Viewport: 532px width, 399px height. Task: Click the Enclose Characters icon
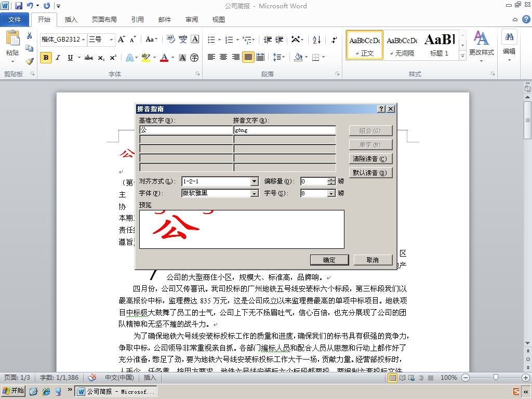[x=194, y=58]
